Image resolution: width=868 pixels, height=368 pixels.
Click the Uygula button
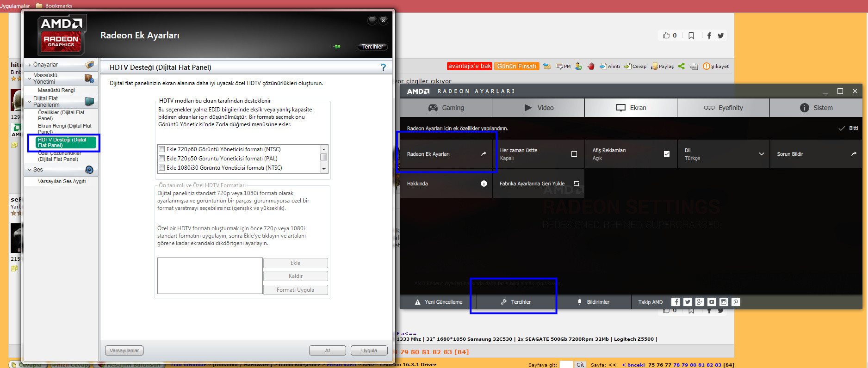pyautogui.click(x=369, y=350)
